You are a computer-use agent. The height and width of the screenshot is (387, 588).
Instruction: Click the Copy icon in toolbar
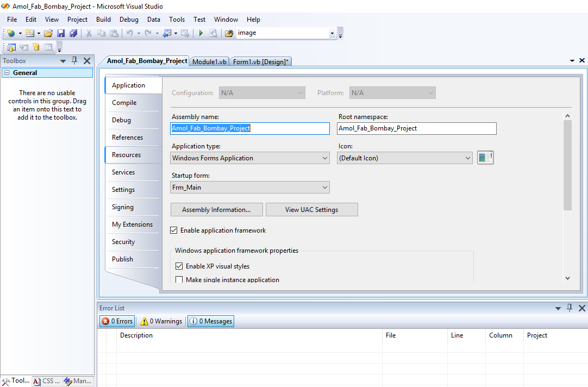(101, 33)
